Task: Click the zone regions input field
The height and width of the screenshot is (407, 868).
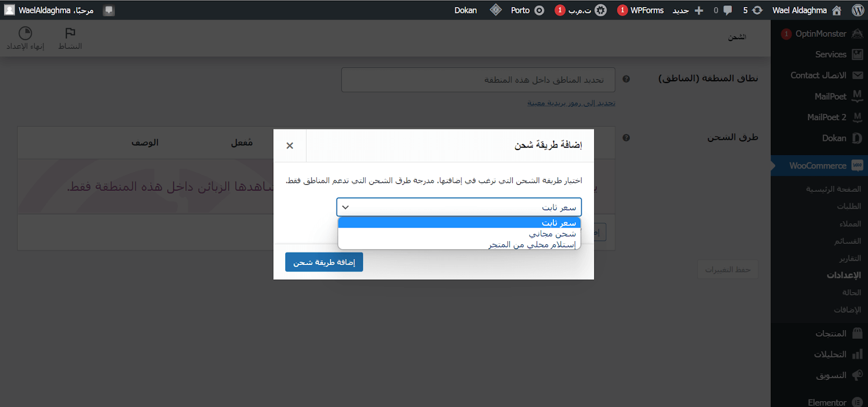Action: coord(478,80)
